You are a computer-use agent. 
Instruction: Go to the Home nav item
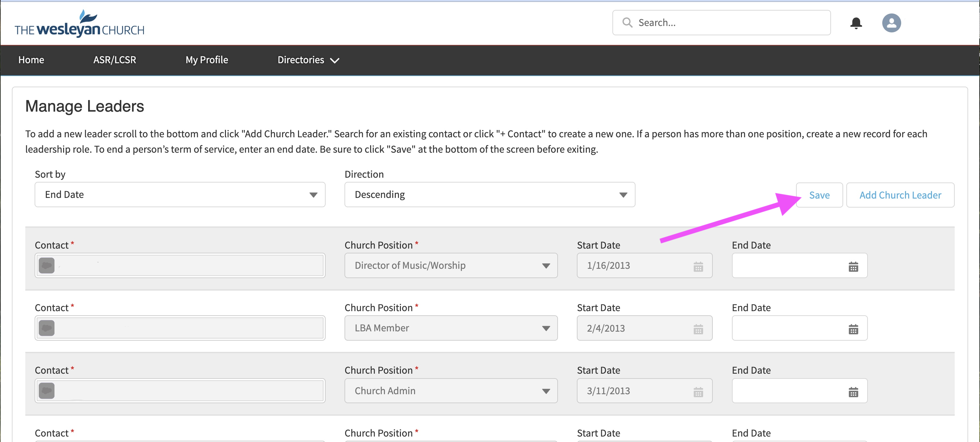pos(31,60)
